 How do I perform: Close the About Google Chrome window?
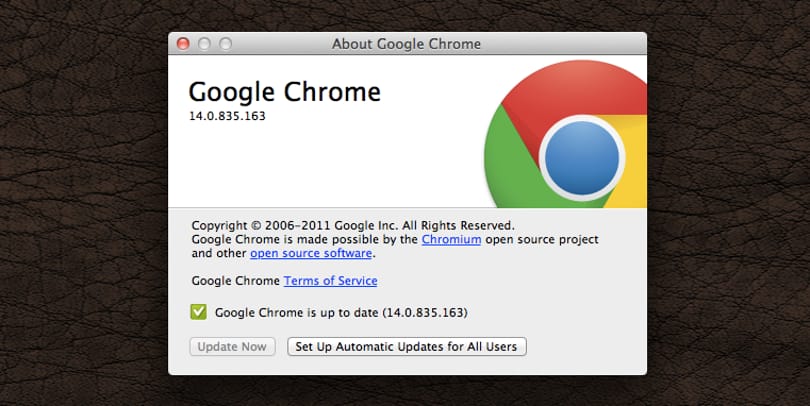pyautogui.click(x=183, y=44)
